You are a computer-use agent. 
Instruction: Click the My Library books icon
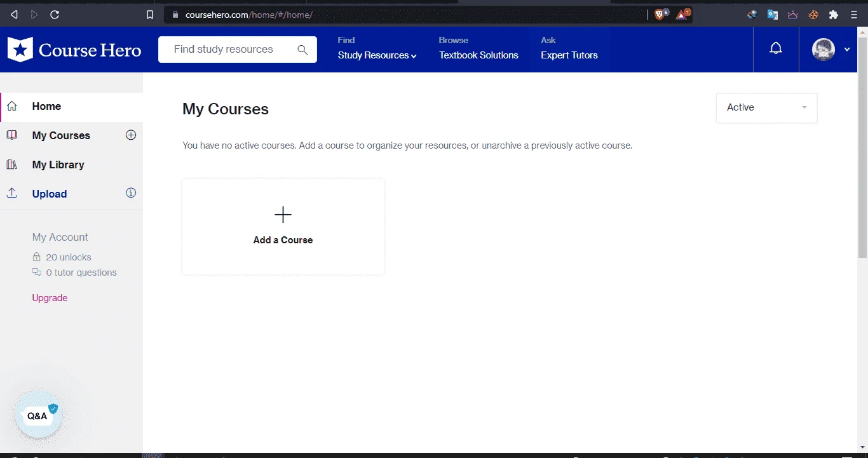[12, 165]
